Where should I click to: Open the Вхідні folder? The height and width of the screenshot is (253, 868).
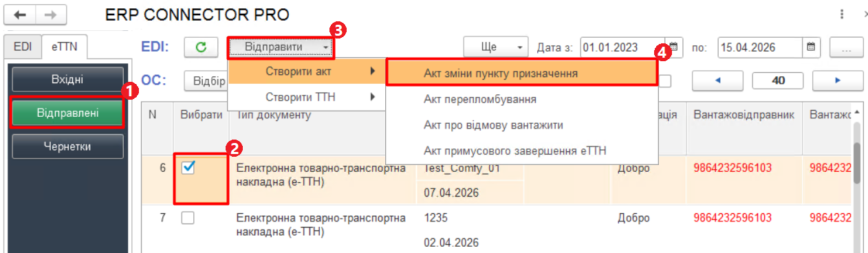(x=67, y=79)
